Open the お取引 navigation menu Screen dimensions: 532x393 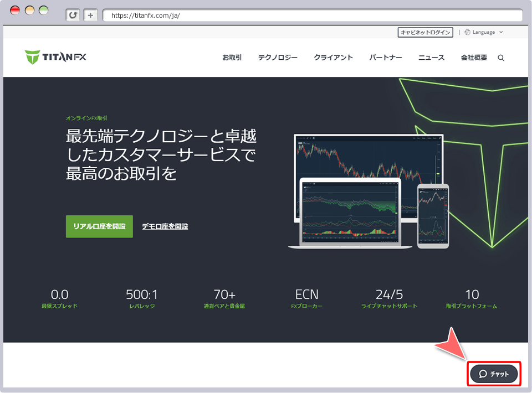(x=232, y=57)
